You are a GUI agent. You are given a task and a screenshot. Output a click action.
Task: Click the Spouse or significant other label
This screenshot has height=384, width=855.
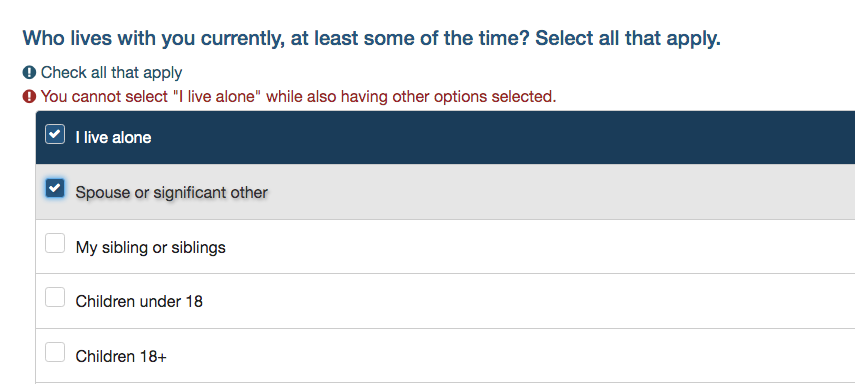[172, 193]
